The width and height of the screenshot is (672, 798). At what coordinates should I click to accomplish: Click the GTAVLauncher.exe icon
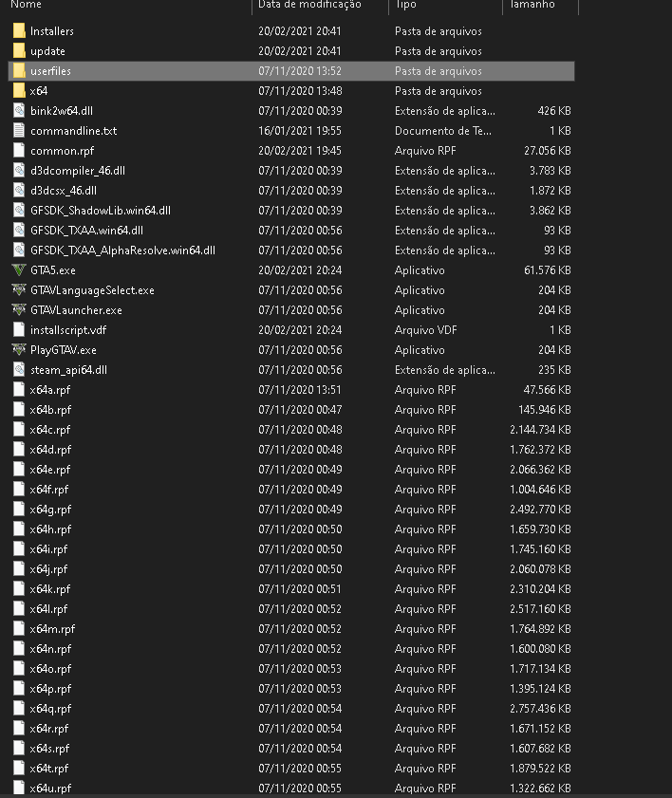(x=19, y=310)
